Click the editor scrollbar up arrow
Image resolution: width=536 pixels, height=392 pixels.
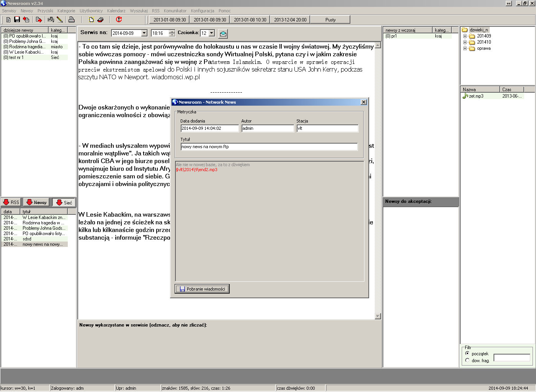[x=378, y=45]
